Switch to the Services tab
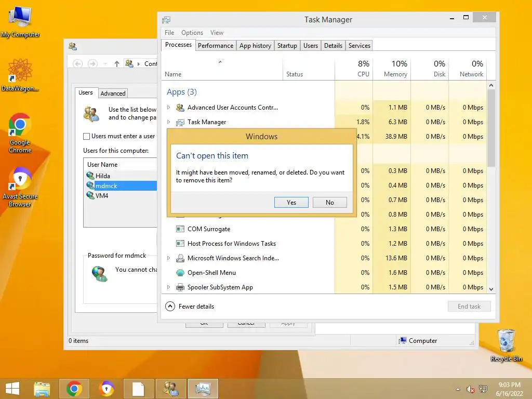 click(360, 46)
